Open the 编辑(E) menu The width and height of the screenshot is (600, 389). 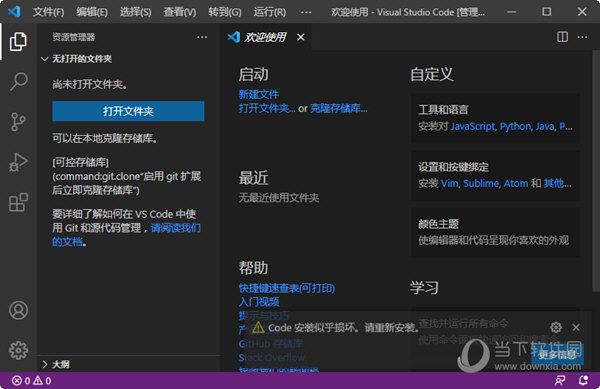[x=92, y=12]
